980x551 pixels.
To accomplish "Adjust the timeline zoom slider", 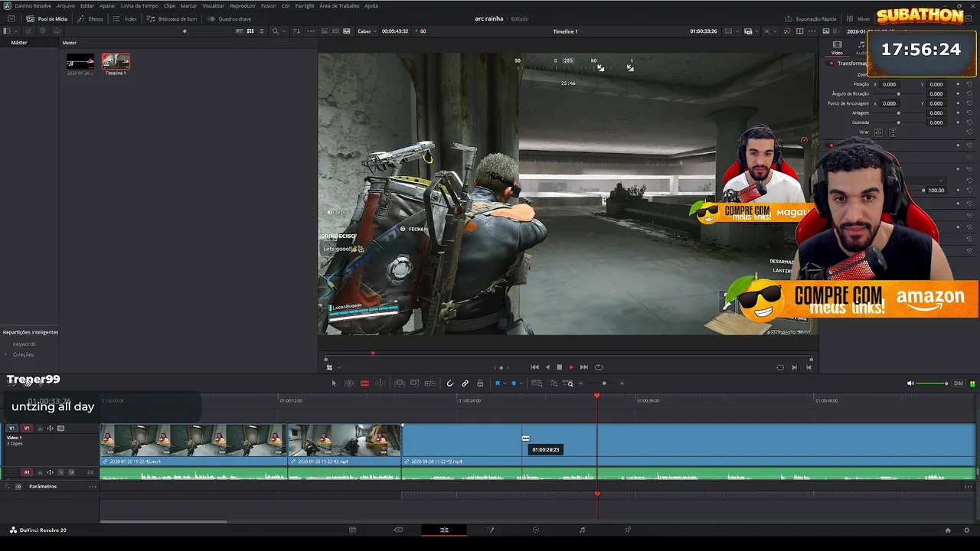I will [x=603, y=383].
